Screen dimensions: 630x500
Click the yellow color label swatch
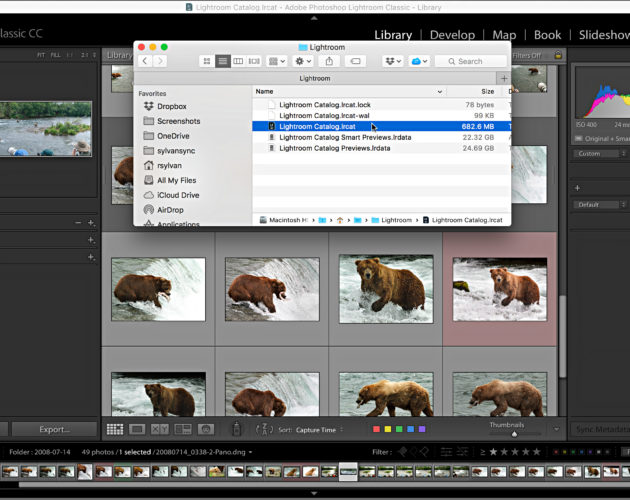pos(388,429)
